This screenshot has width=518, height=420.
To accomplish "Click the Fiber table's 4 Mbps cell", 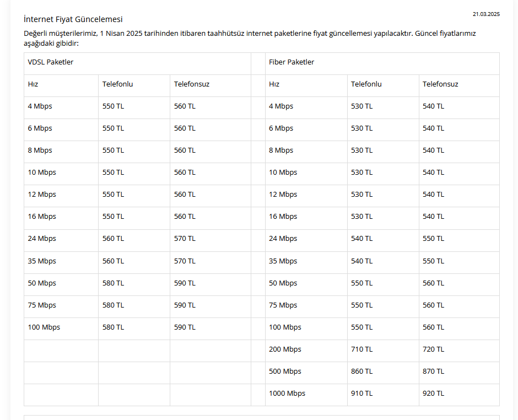I will 281,106.
